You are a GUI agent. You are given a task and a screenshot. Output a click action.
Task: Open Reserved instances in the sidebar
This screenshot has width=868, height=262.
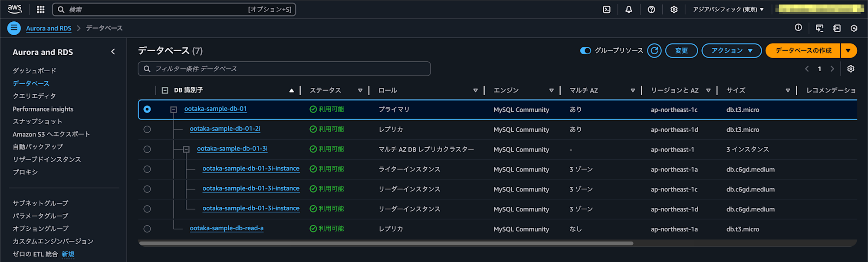coord(47,159)
